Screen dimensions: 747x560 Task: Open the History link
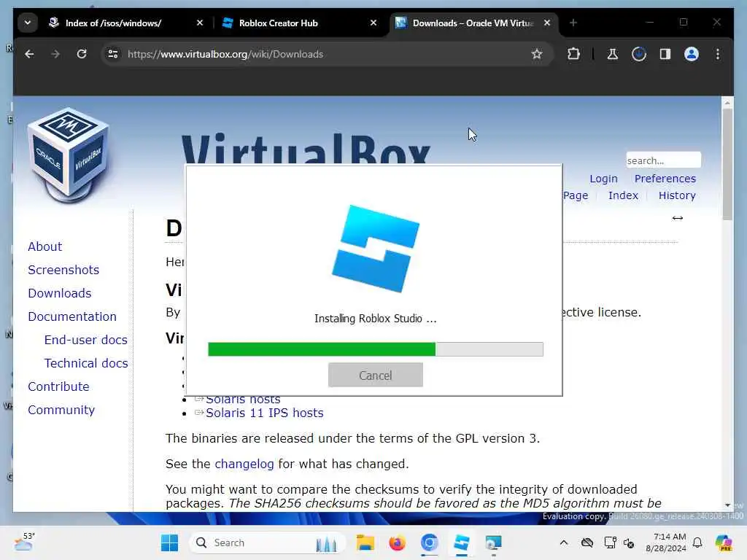coord(677,195)
